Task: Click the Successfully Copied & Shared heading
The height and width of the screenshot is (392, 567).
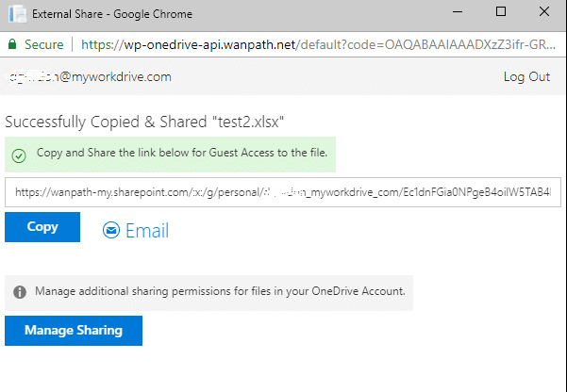Action: (x=145, y=121)
